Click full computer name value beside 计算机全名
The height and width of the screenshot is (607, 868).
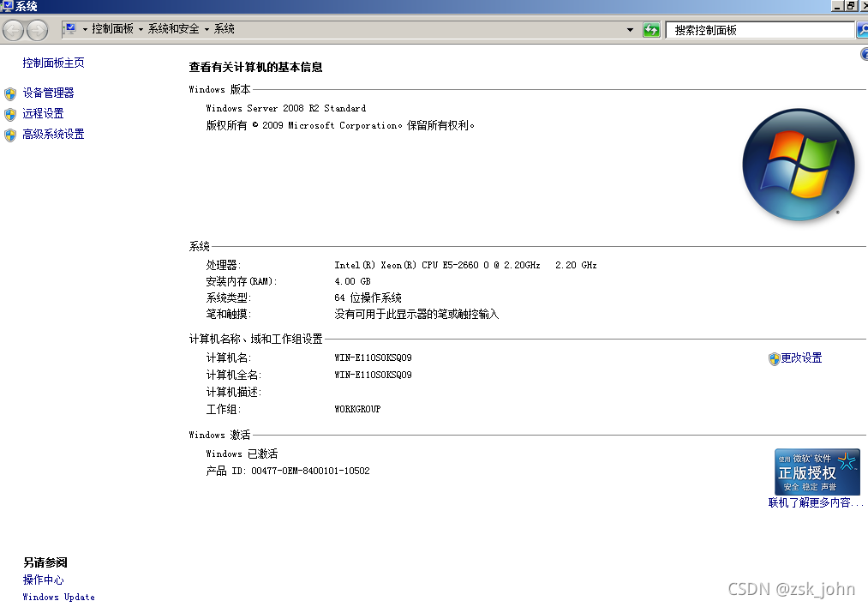tap(373, 375)
